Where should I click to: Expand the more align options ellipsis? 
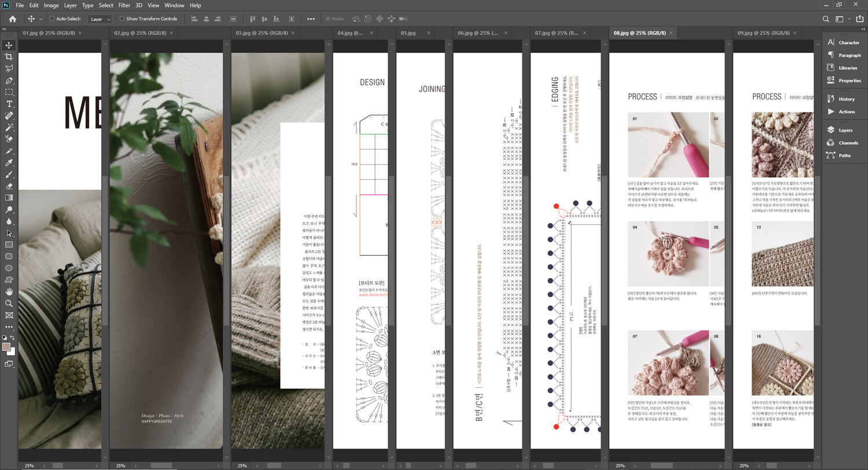(311, 19)
